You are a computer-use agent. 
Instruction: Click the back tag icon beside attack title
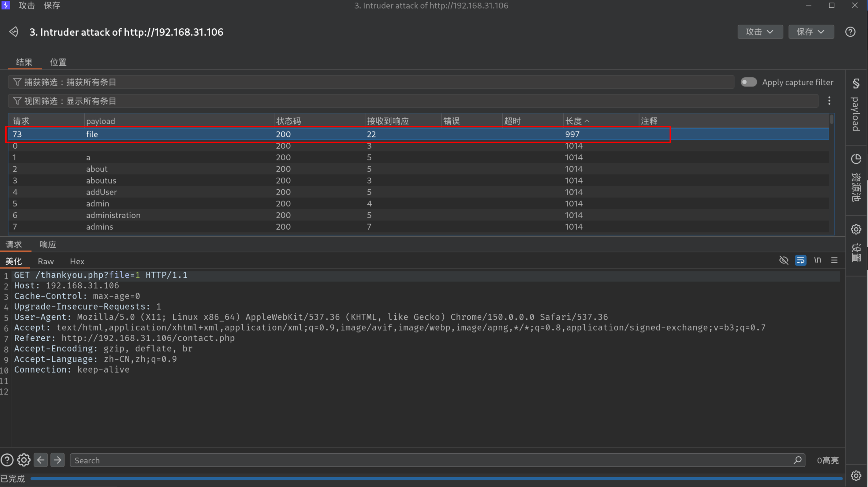pos(14,32)
